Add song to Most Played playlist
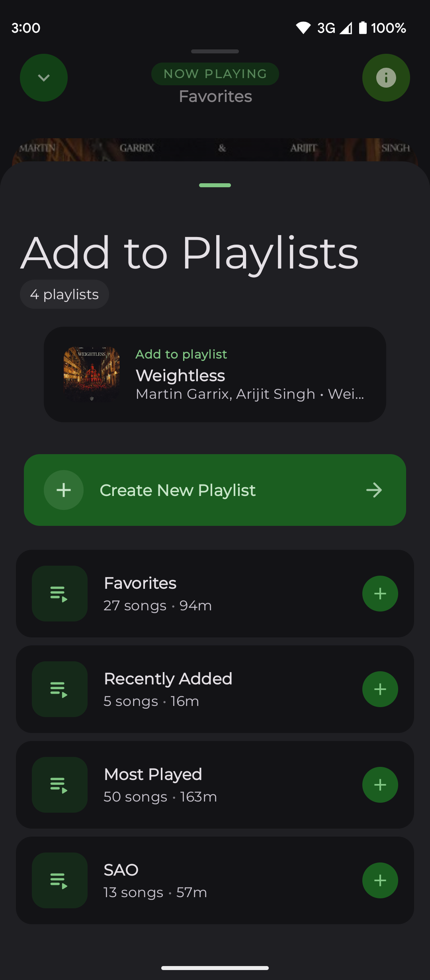This screenshot has height=980, width=430. click(380, 785)
